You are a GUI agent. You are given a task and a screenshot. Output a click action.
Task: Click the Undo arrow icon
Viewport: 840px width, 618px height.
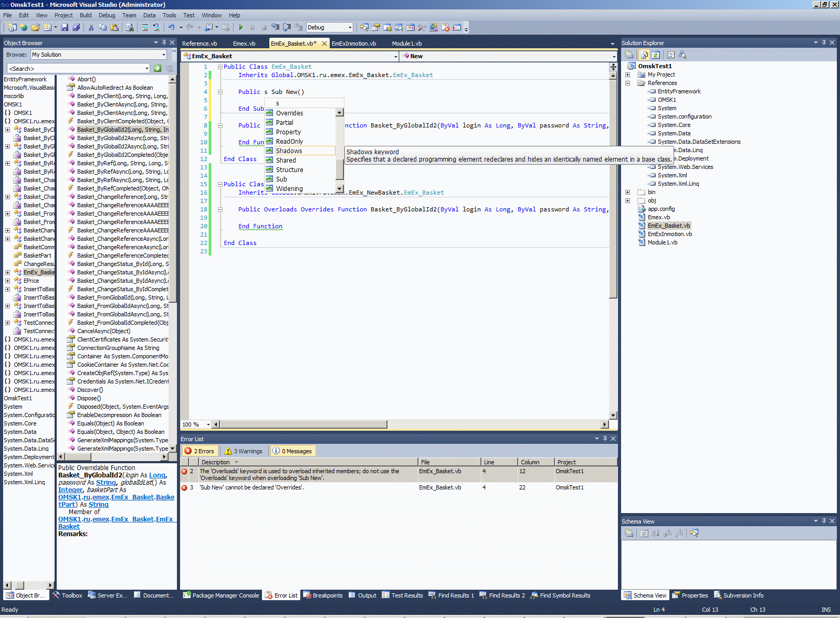(171, 27)
